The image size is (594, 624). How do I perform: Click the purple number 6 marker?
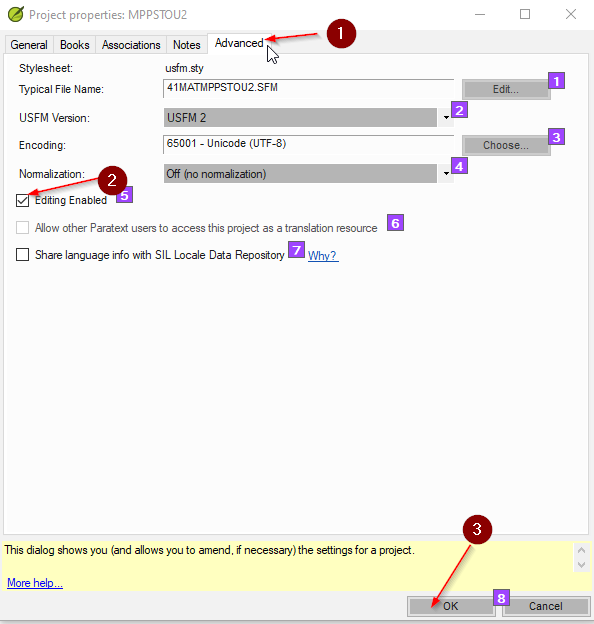point(395,223)
